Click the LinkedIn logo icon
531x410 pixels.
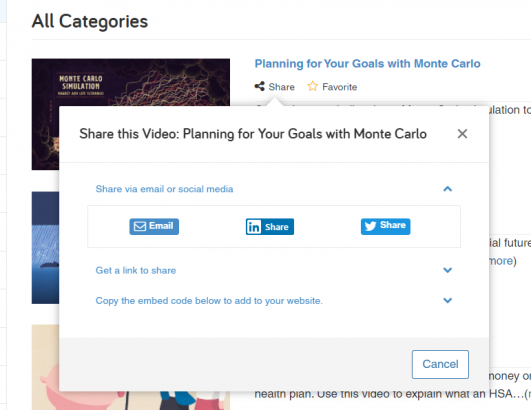click(254, 227)
